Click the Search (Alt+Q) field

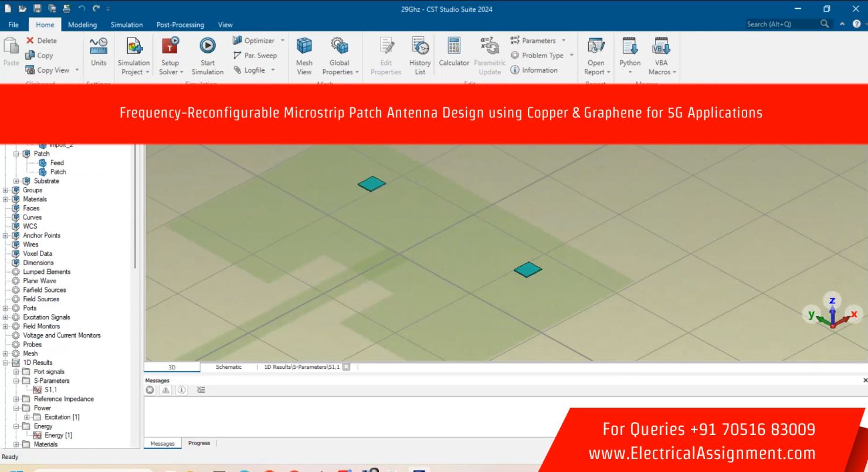click(x=780, y=24)
